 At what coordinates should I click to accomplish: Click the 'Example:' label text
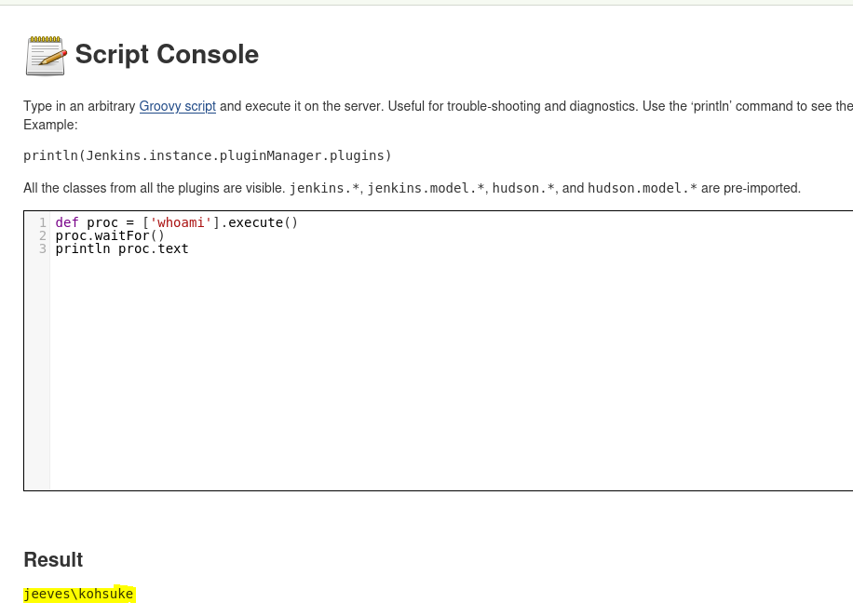coord(50,125)
